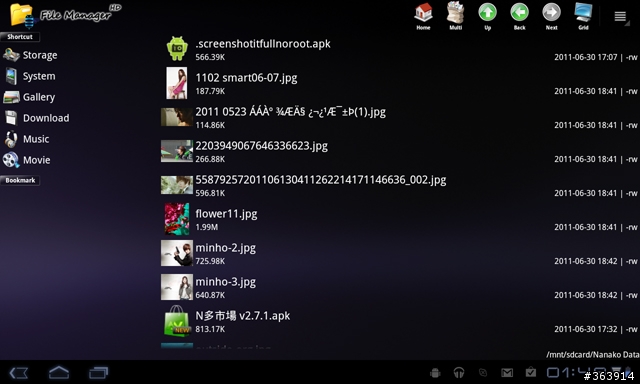Enable Multi select mode
This screenshot has height=384, width=640.
(x=456, y=16)
